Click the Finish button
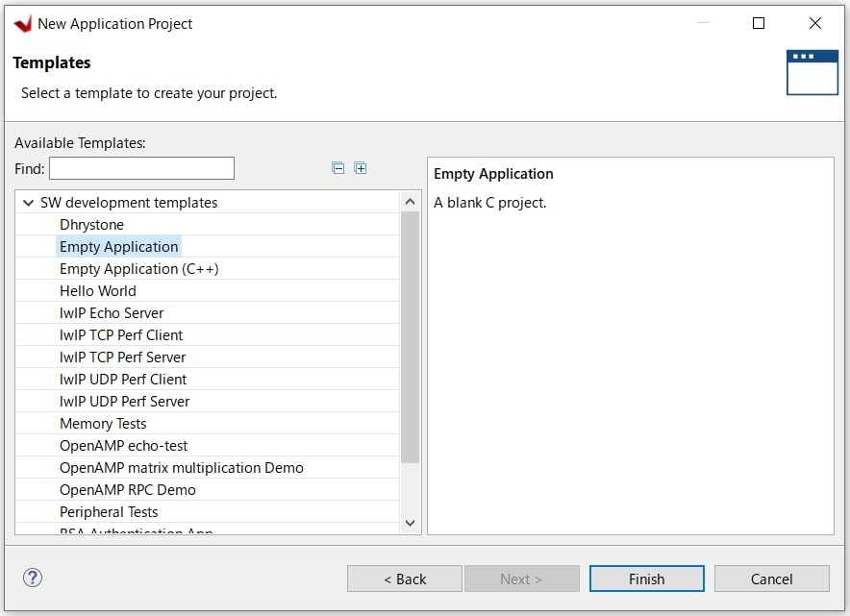Viewport: 850px width, 616px height. (647, 579)
